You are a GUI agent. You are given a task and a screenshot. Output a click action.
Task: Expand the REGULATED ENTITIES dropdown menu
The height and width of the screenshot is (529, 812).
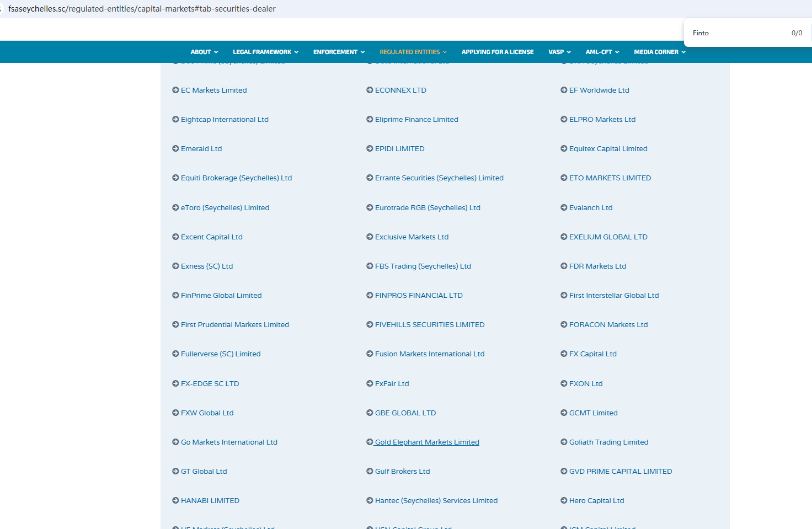(413, 52)
